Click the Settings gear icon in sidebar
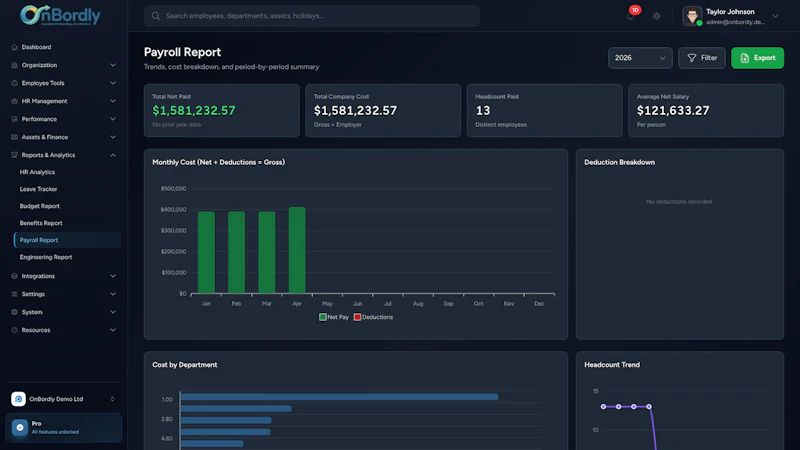 14,294
